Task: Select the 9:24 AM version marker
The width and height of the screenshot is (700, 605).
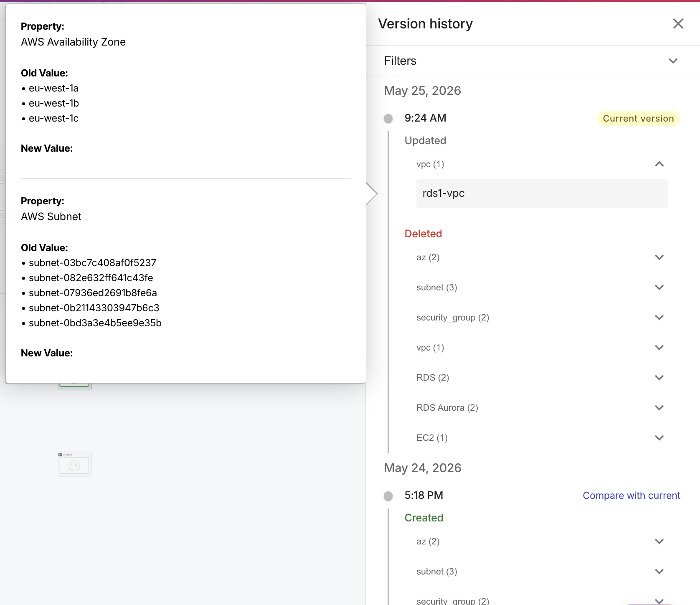Action: (388, 119)
